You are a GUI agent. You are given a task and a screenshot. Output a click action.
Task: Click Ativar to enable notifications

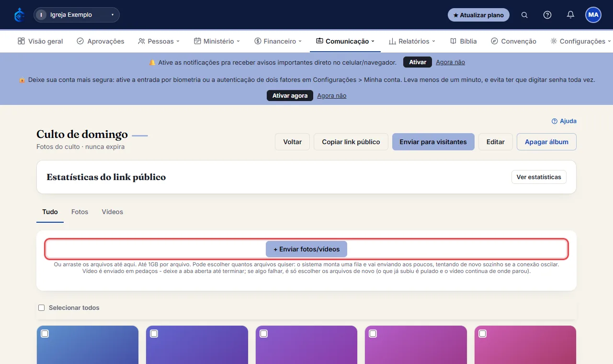pyautogui.click(x=418, y=62)
